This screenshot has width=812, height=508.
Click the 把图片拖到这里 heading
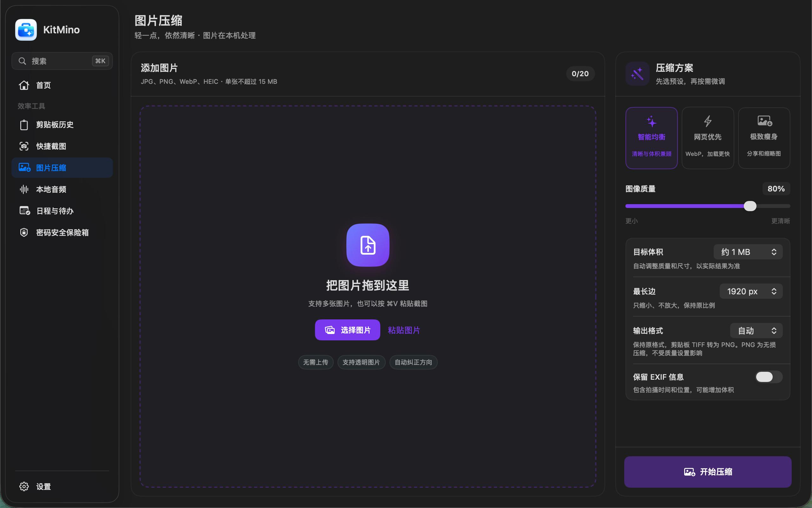click(x=368, y=285)
